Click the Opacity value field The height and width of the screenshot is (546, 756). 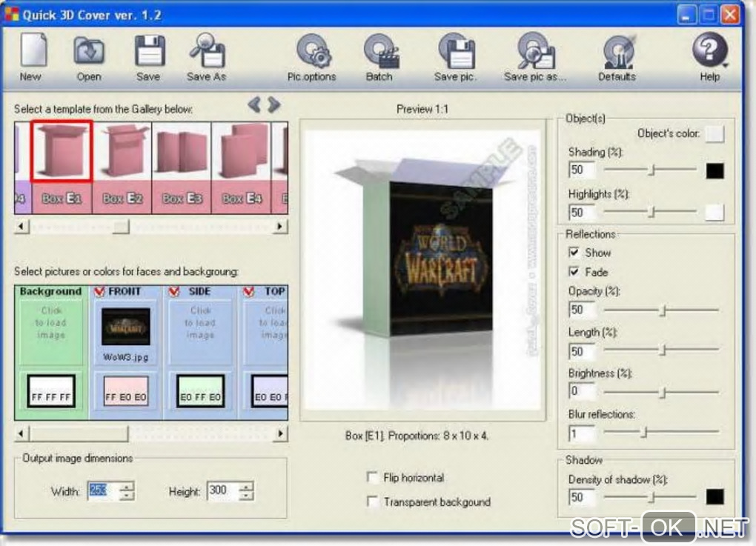coord(582,310)
